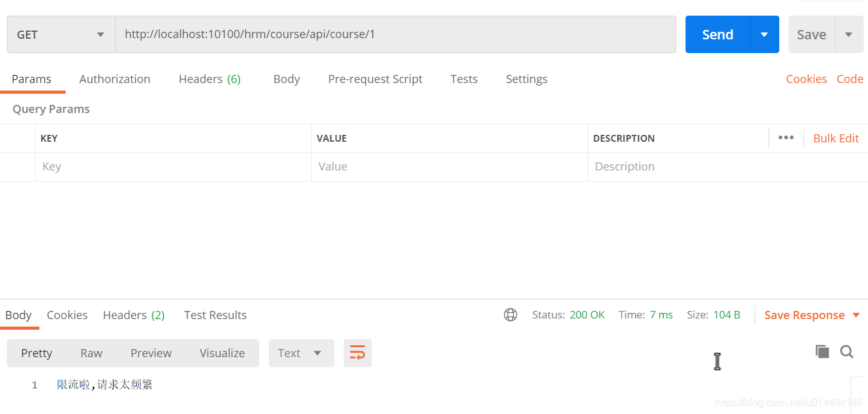Select the Pretty view
The height and width of the screenshot is (414, 868).
[x=36, y=353]
